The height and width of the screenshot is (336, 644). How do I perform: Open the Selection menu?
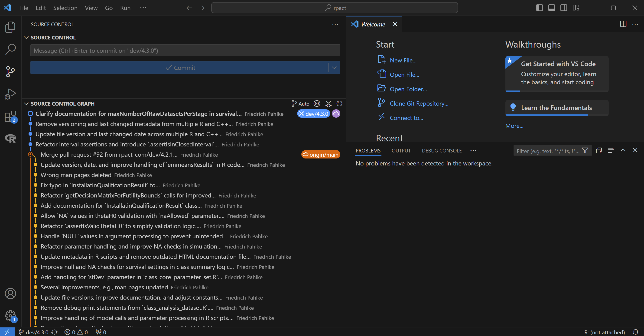point(65,8)
